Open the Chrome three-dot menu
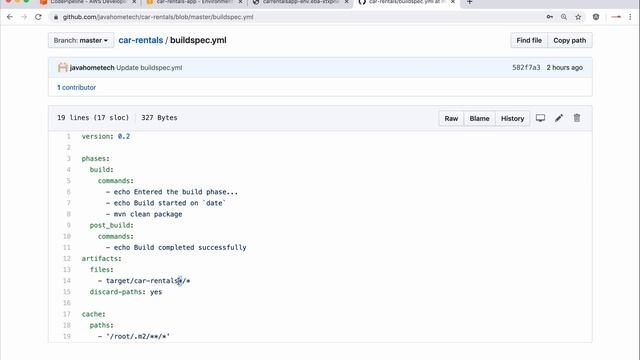 (630, 17)
